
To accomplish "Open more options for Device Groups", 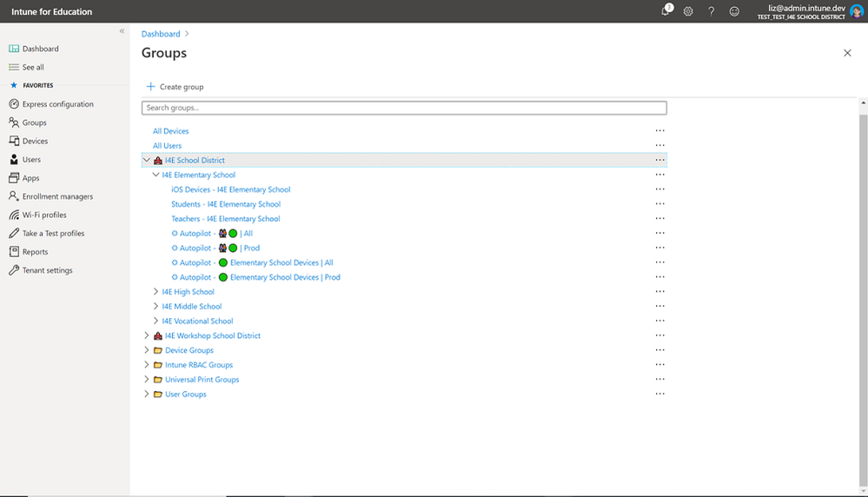I will (x=659, y=350).
